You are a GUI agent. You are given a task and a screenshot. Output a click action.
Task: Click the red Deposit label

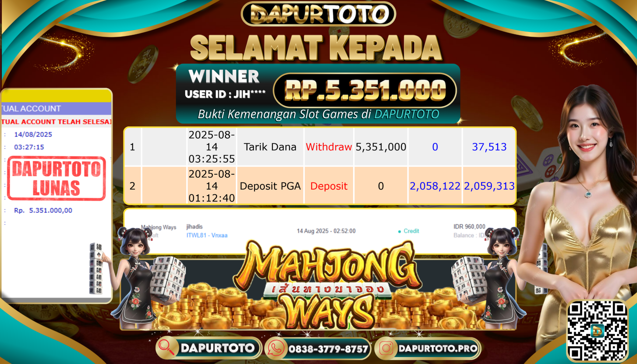(x=329, y=186)
